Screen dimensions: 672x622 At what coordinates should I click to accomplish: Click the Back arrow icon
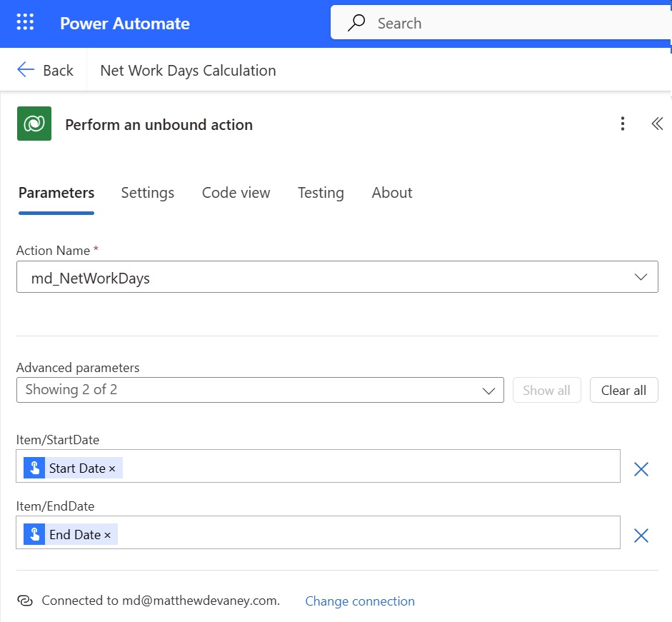(26, 69)
